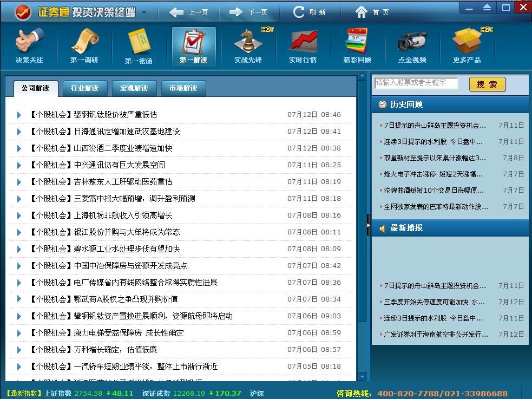Click the article list scroll-up arrow
The height and width of the screenshot is (399, 532).
point(362,76)
